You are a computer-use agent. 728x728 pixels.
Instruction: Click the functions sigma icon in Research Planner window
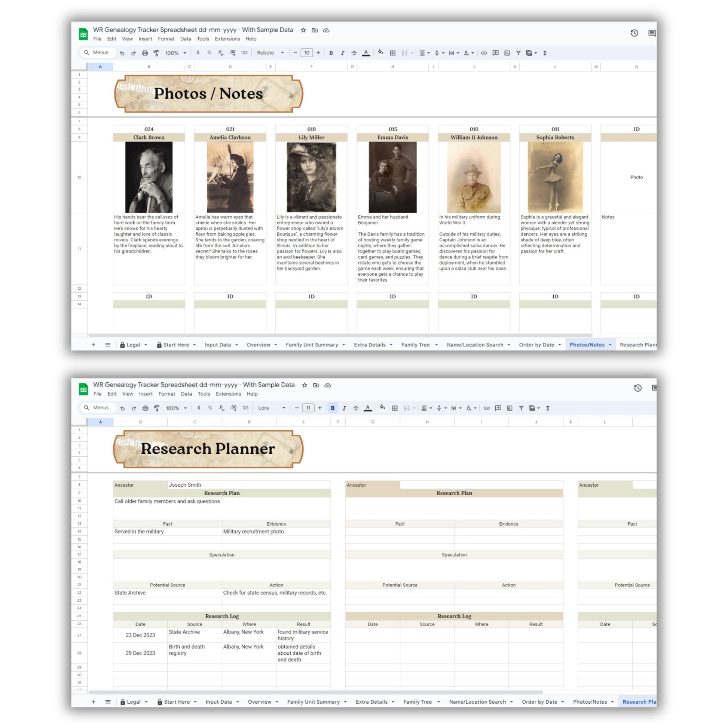pyautogui.click(x=548, y=408)
